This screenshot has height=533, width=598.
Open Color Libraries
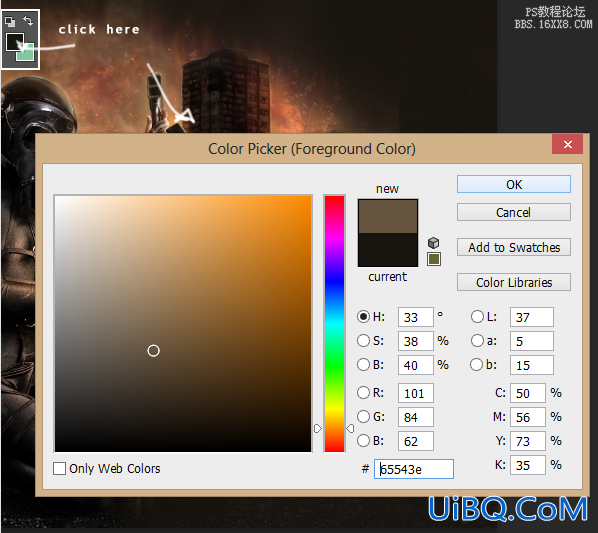click(x=514, y=283)
